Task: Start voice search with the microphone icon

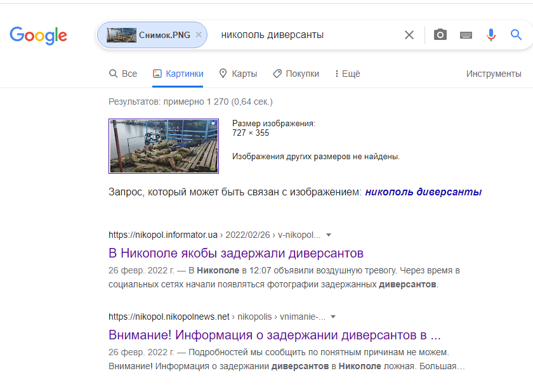Action: tap(491, 35)
